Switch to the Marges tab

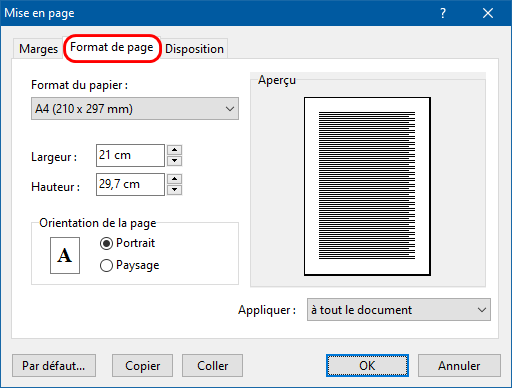[x=38, y=49]
